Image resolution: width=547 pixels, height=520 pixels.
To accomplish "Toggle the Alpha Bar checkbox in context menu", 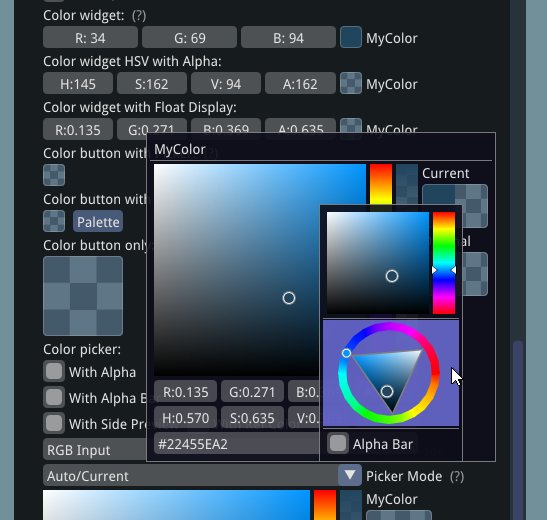I will 338,444.
